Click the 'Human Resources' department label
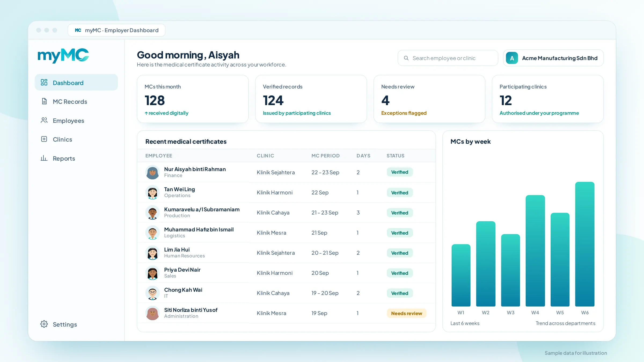 pyautogui.click(x=184, y=256)
